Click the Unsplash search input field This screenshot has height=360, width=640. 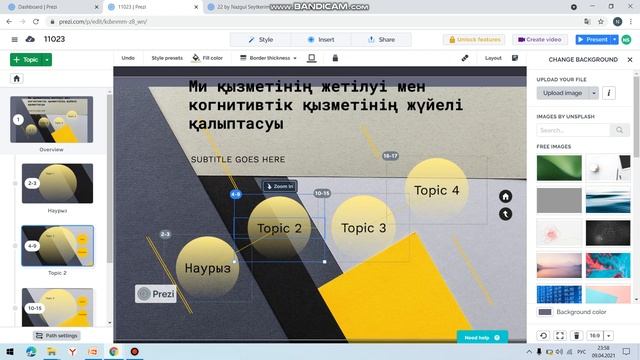pos(573,130)
